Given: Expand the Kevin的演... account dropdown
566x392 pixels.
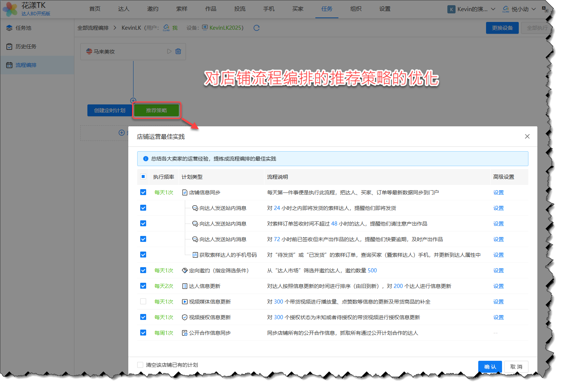Looking at the screenshot, I should click(x=471, y=9).
